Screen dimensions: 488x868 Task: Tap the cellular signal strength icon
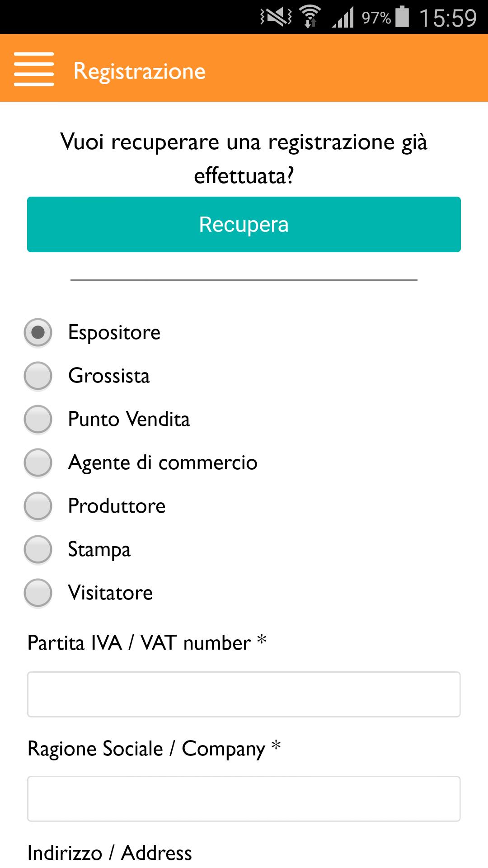[343, 18]
